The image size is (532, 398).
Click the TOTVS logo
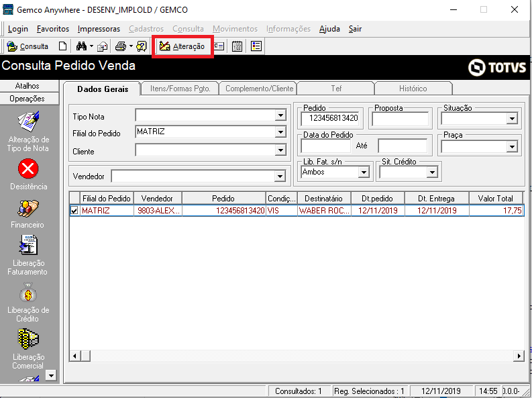click(497, 67)
